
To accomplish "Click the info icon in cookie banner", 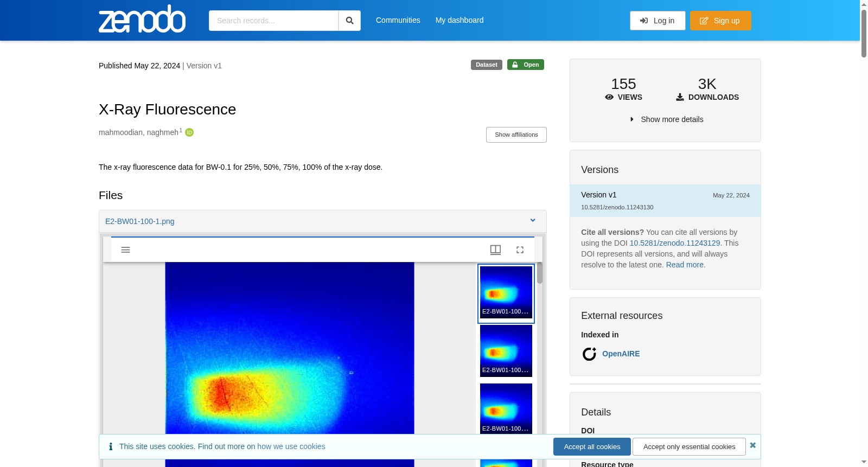I will click(111, 446).
